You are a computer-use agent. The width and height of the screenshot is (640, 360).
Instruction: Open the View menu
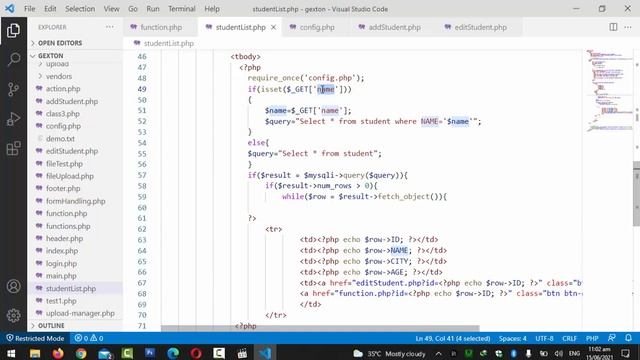coord(111,9)
